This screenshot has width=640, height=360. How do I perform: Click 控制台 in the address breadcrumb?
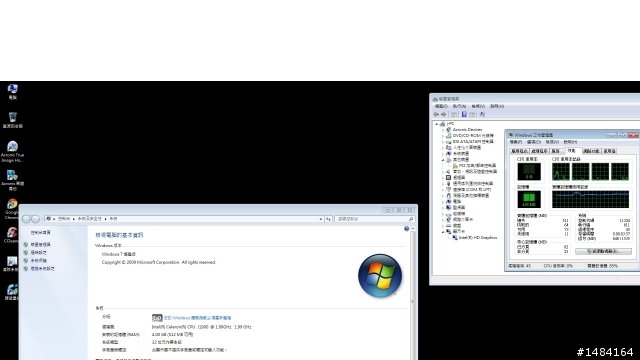(63, 219)
